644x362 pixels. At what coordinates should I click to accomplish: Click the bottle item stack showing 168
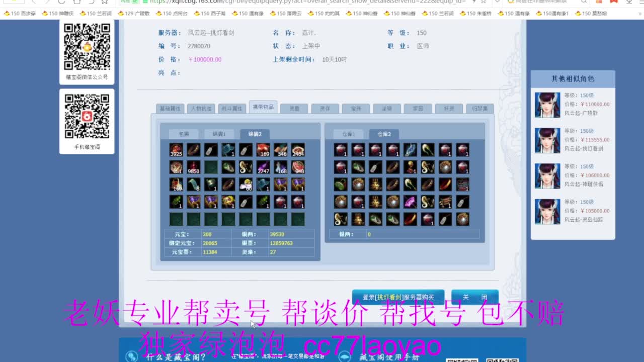point(281,167)
